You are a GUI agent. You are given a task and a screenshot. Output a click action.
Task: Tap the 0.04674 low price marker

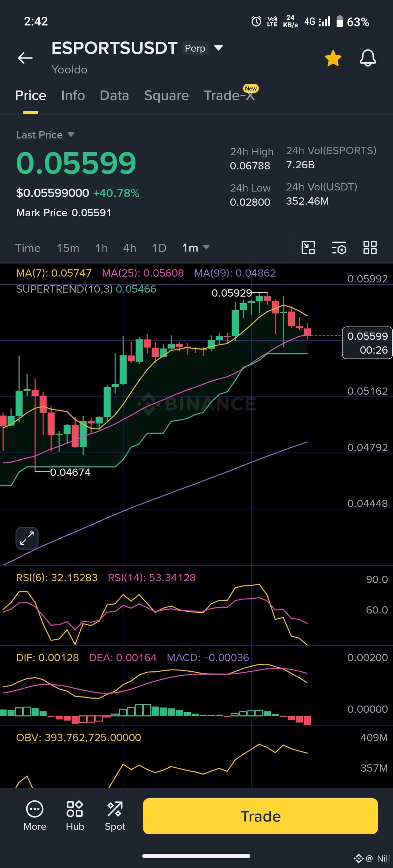click(70, 472)
